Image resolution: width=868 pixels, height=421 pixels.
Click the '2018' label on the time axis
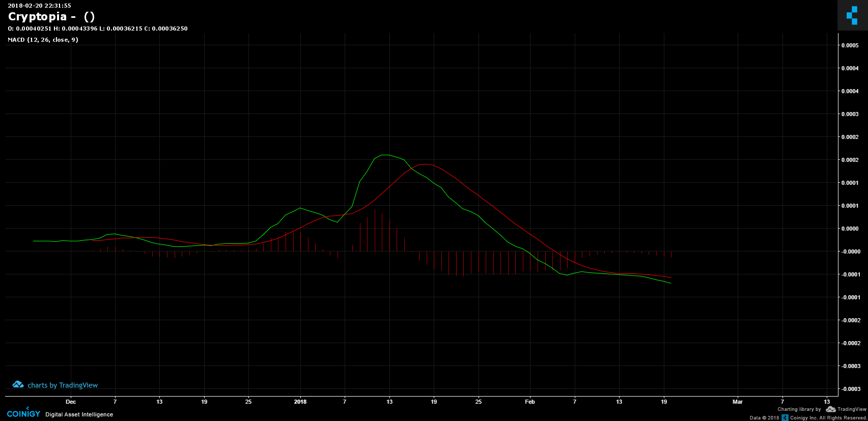tap(300, 402)
